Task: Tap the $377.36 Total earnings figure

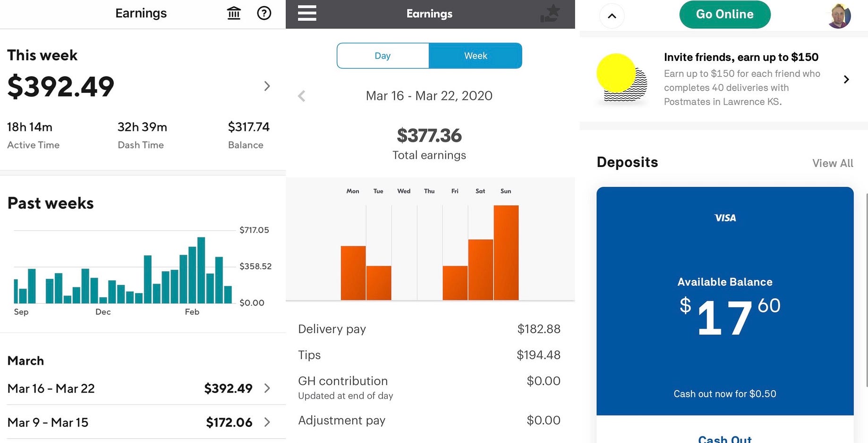Action: coord(429,136)
